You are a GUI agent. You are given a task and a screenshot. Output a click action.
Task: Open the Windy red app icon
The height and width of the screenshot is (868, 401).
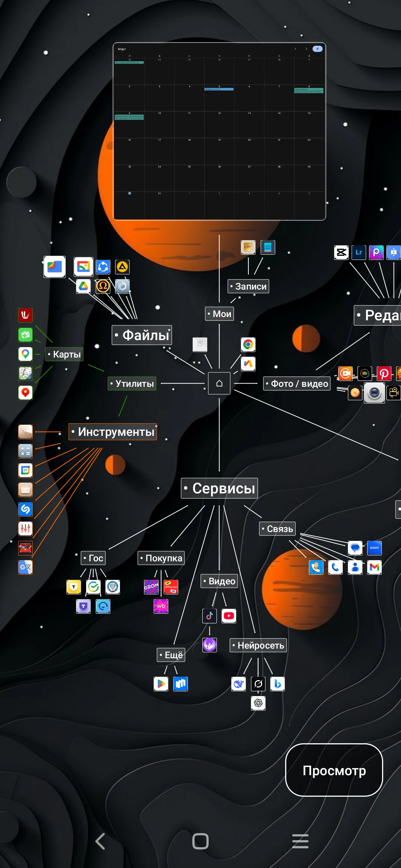pyautogui.click(x=25, y=315)
